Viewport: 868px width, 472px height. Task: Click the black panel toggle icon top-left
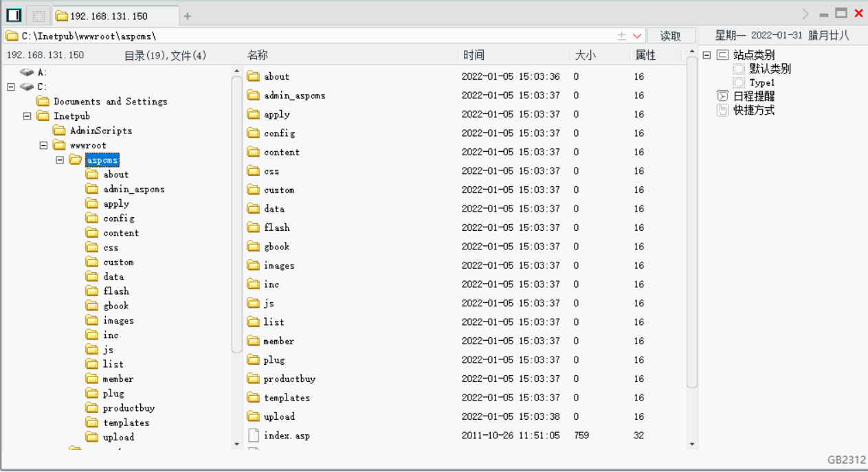click(x=14, y=13)
